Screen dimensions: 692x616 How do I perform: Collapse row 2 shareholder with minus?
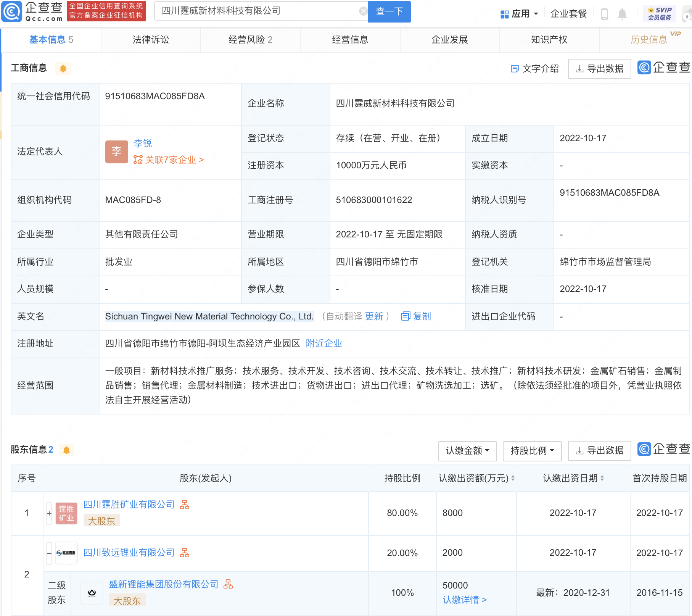[49, 553]
